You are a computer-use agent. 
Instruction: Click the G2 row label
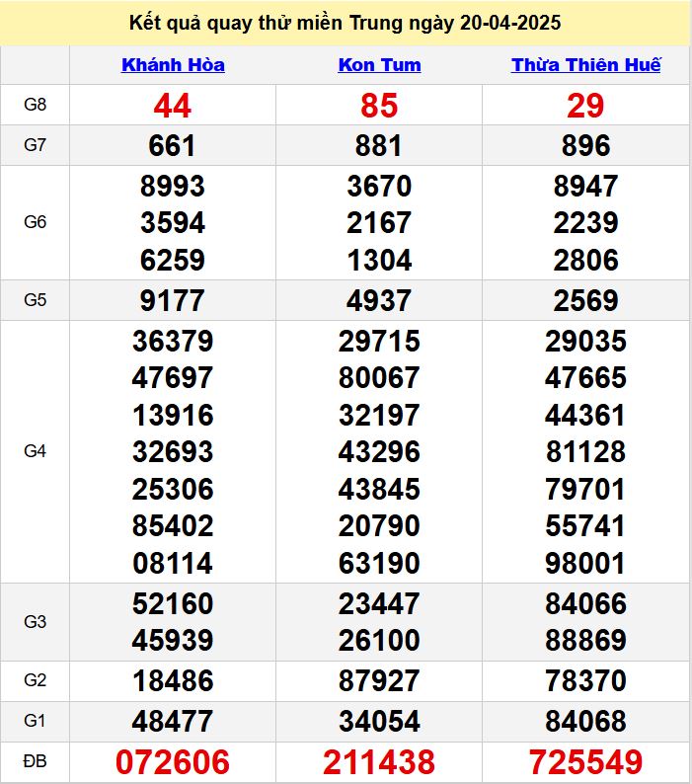[x=35, y=680]
